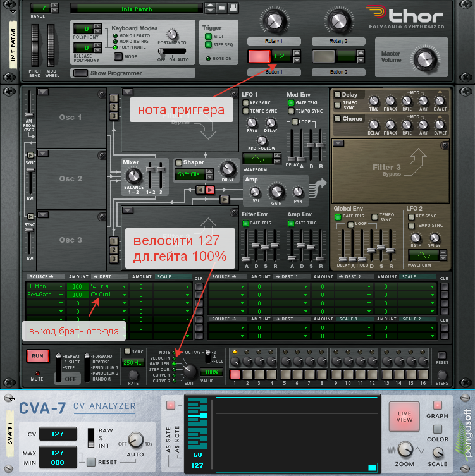Click the Rotary 2 knob
Screen dimensions: 475x476
(338, 21)
